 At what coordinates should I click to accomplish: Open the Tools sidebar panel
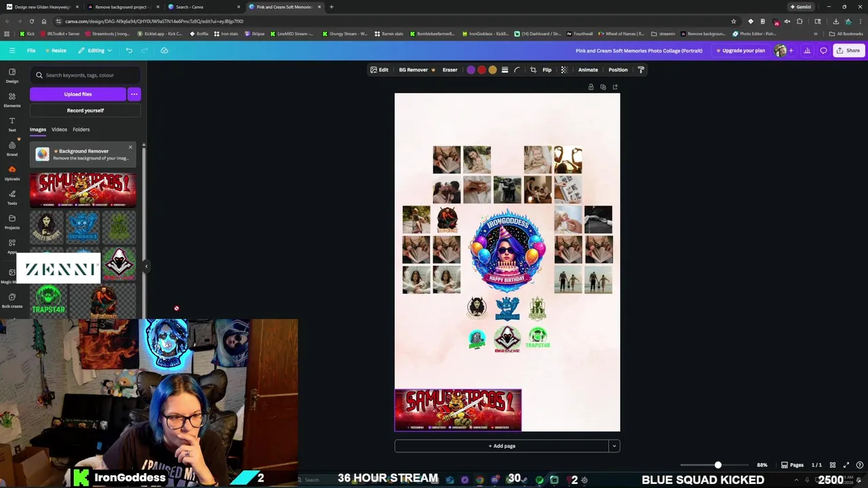click(12, 197)
